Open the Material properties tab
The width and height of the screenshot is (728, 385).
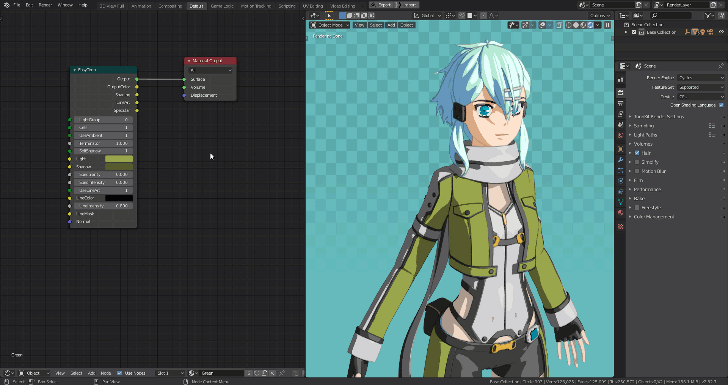[x=621, y=213]
